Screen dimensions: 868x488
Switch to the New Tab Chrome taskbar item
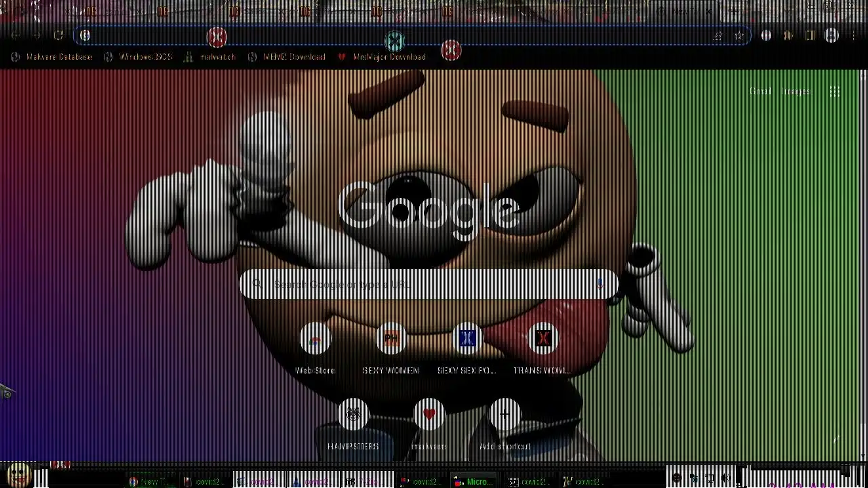point(151,481)
